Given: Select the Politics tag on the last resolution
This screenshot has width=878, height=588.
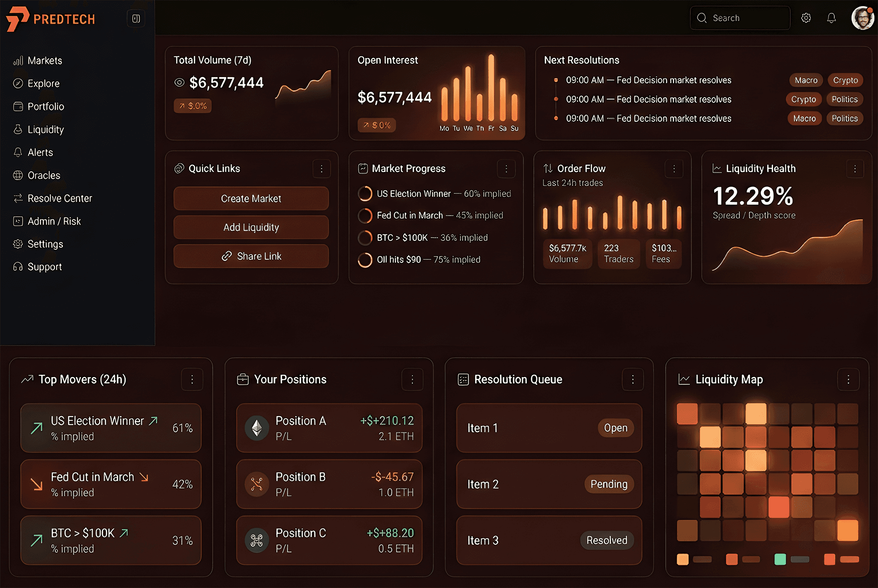Looking at the screenshot, I should (845, 118).
